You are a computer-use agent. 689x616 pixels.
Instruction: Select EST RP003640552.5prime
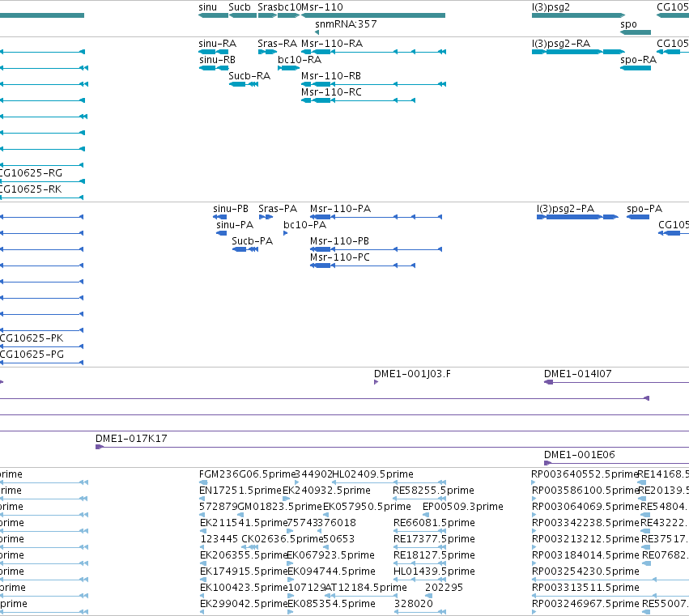tap(584, 474)
